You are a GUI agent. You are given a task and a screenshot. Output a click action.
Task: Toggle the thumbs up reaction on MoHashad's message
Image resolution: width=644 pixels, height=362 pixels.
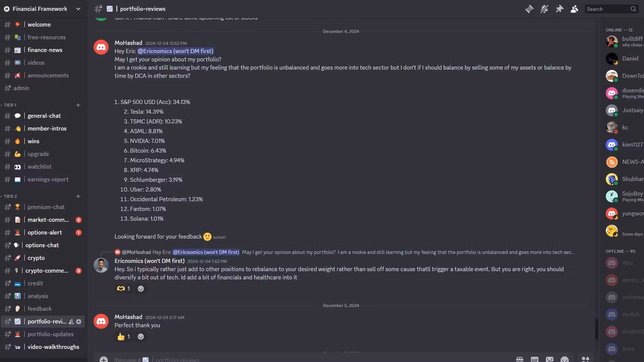[124, 337]
